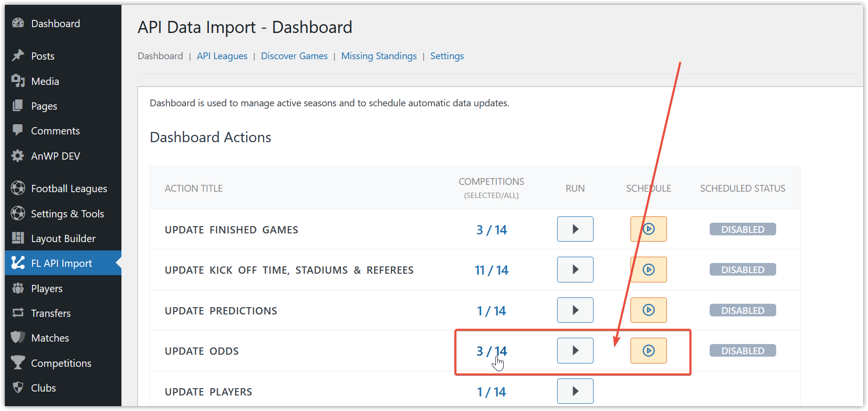The height and width of the screenshot is (411, 868).
Task: Click 'UPDATE PREDICTIONS' row title
Action: pyautogui.click(x=221, y=311)
